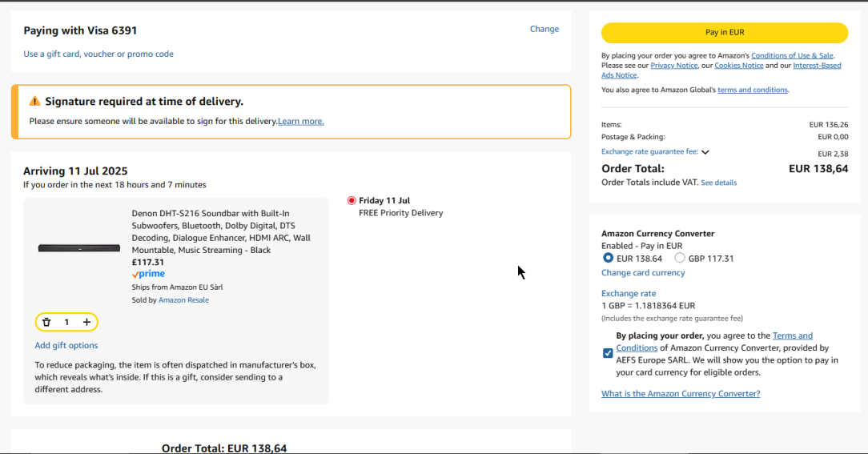868x454 pixels.
Task: Click the EUR 2,38 fee amount
Action: [x=833, y=154]
